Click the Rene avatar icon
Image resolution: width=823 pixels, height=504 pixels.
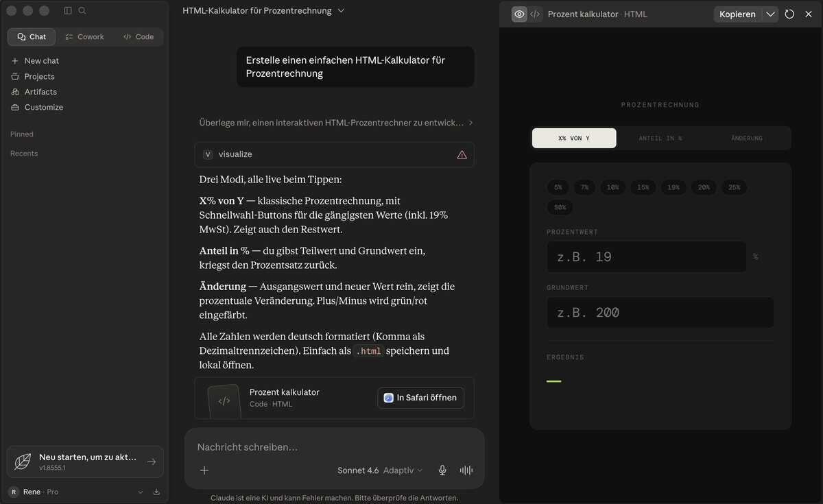(x=13, y=492)
